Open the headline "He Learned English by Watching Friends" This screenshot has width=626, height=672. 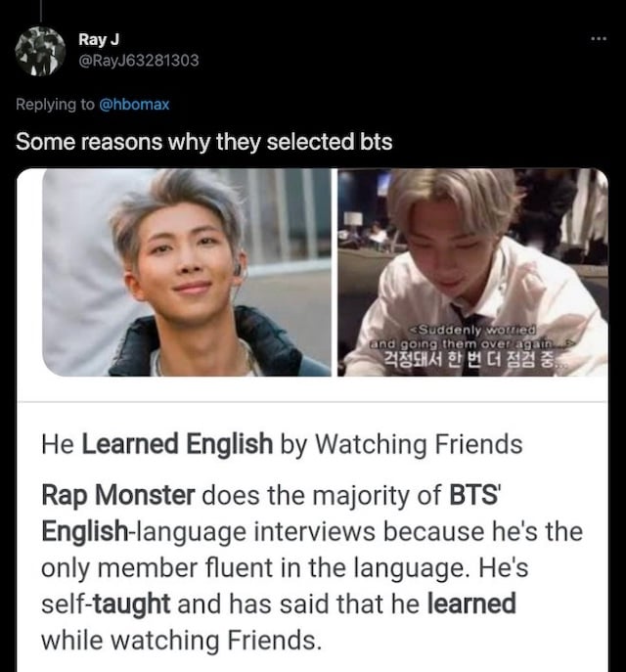[282, 444]
